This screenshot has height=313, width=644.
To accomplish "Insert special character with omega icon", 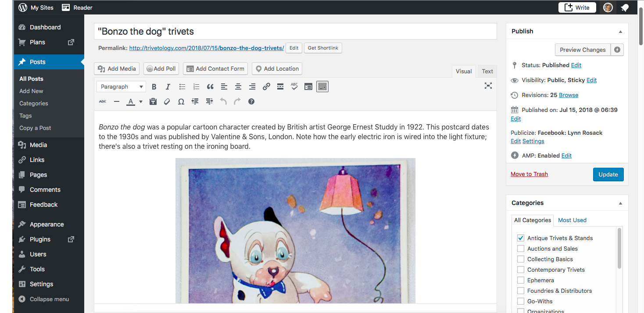I will pyautogui.click(x=181, y=102).
